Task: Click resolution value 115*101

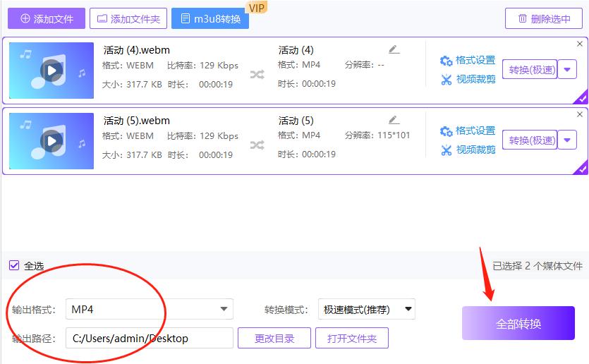Action: [x=394, y=135]
